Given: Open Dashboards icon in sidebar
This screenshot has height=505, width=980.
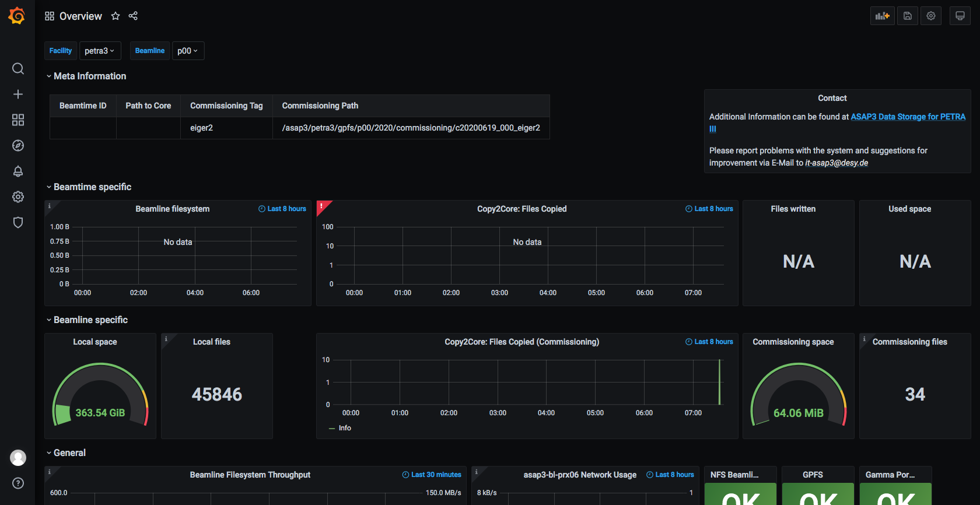Looking at the screenshot, I should [18, 120].
